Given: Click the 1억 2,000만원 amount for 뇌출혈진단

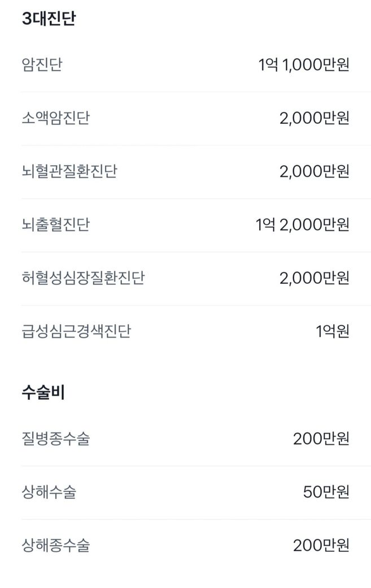Looking at the screenshot, I should tap(302, 225).
